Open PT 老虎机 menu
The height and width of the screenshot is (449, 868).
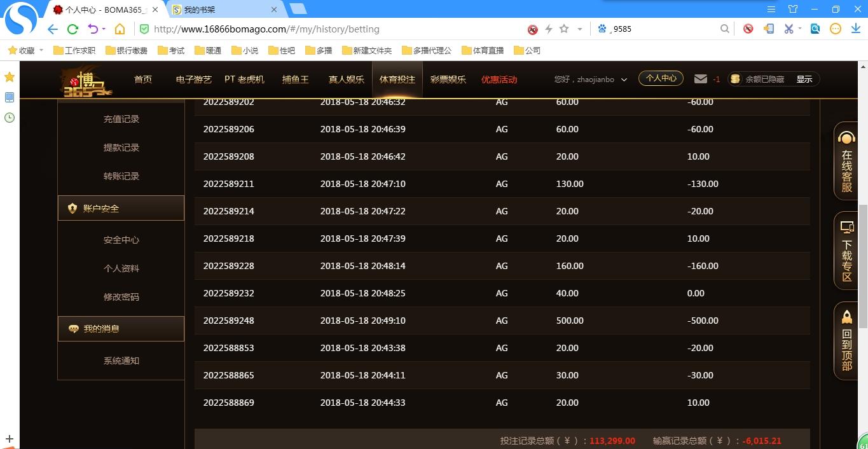coord(244,79)
